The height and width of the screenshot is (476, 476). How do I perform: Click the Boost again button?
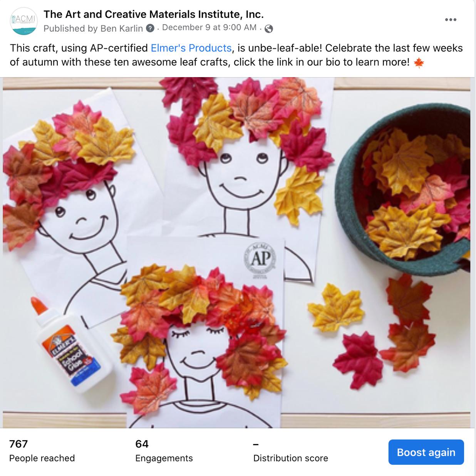(x=426, y=452)
